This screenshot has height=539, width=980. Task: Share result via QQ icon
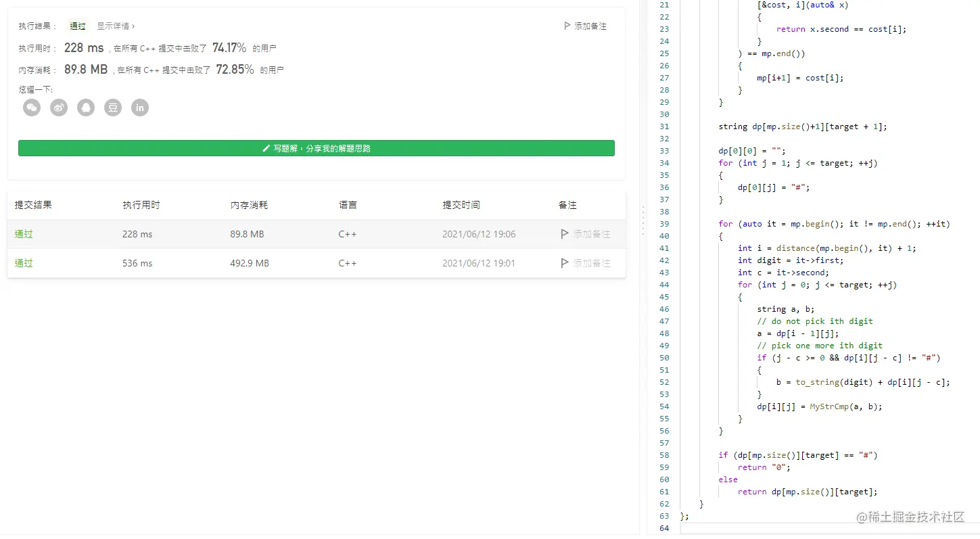pyautogui.click(x=86, y=108)
